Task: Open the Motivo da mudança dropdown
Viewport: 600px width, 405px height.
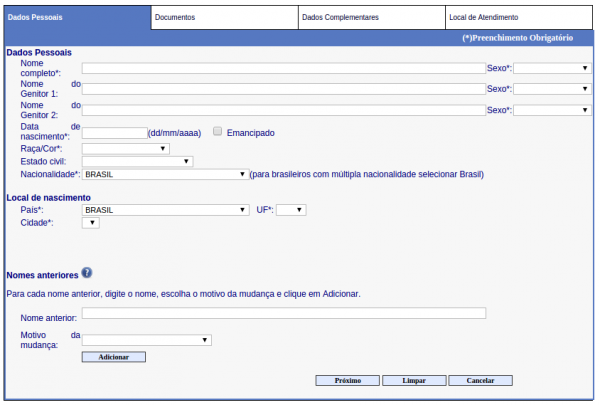Action: tap(147, 340)
